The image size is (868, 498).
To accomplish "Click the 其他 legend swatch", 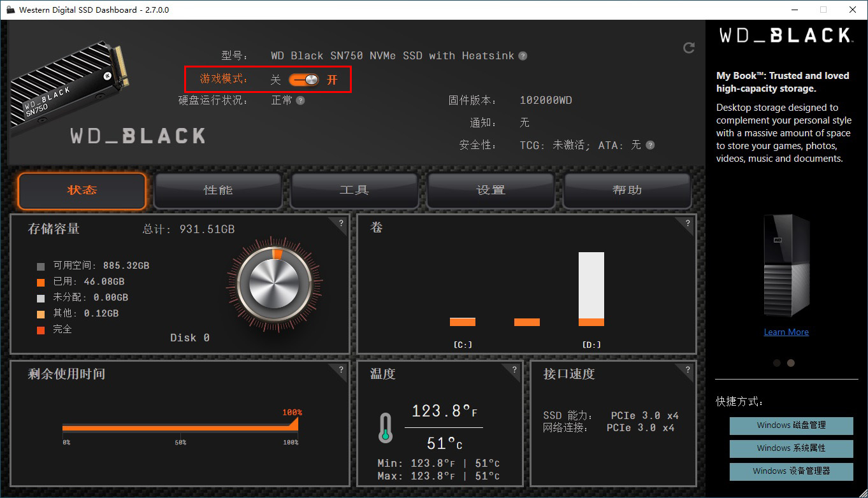I will coord(41,314).
